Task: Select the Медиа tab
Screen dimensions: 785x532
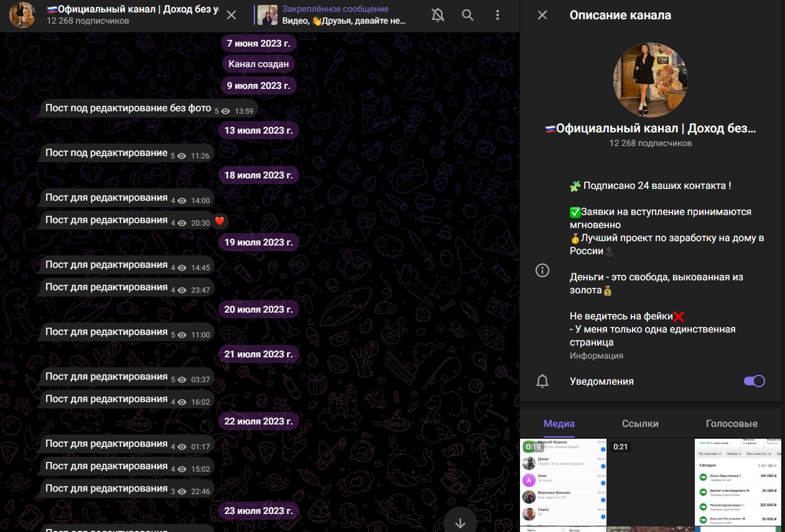Action: point(559,424)
